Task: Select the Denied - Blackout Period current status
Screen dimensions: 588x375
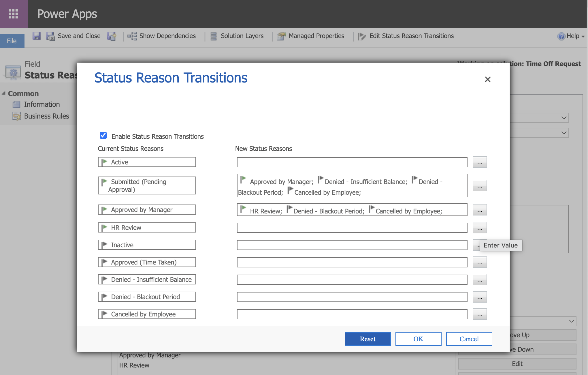Action: click(147, 297)
